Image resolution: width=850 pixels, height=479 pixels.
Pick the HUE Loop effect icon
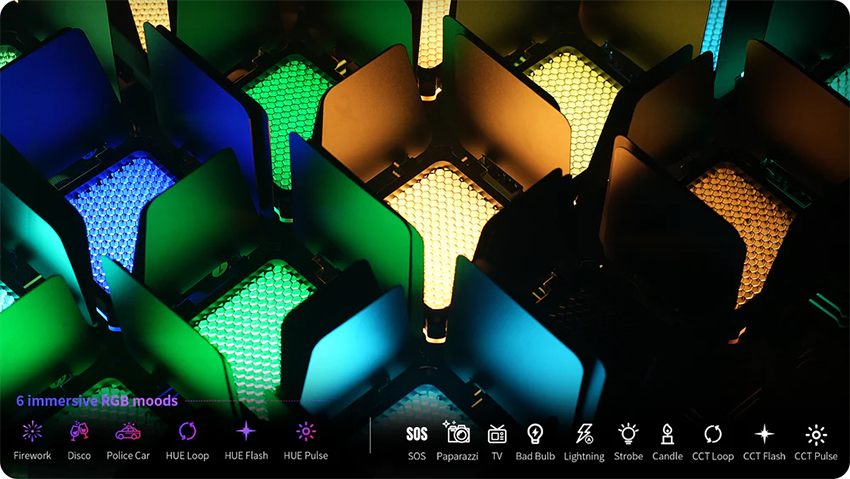coord(187,432)
